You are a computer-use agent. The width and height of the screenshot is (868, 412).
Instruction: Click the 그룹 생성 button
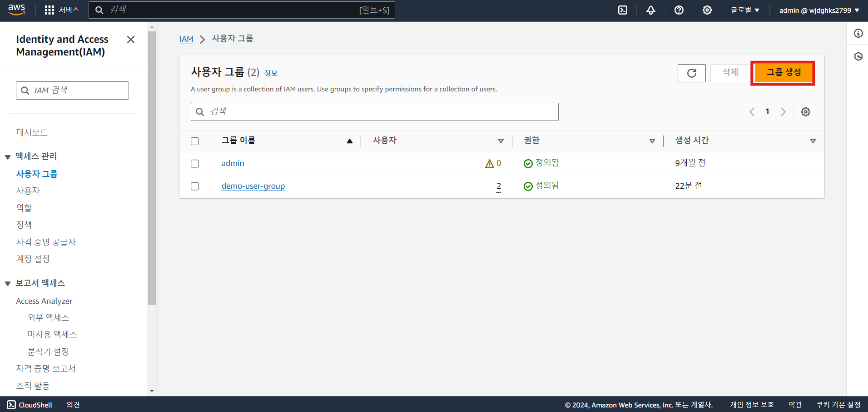(x=783, y=73)
